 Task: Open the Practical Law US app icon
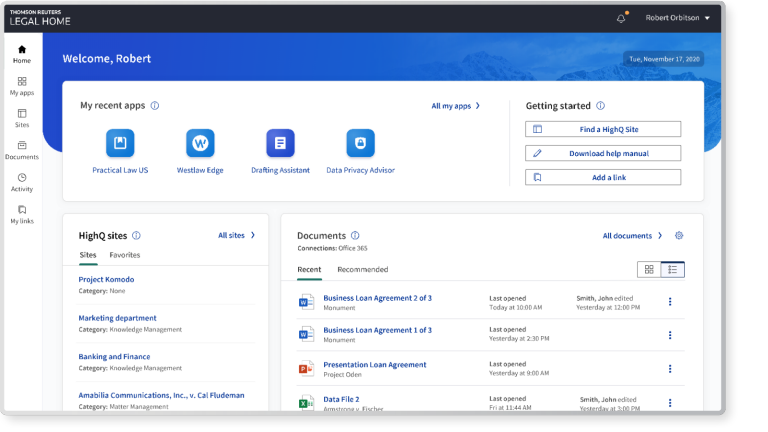120,144
